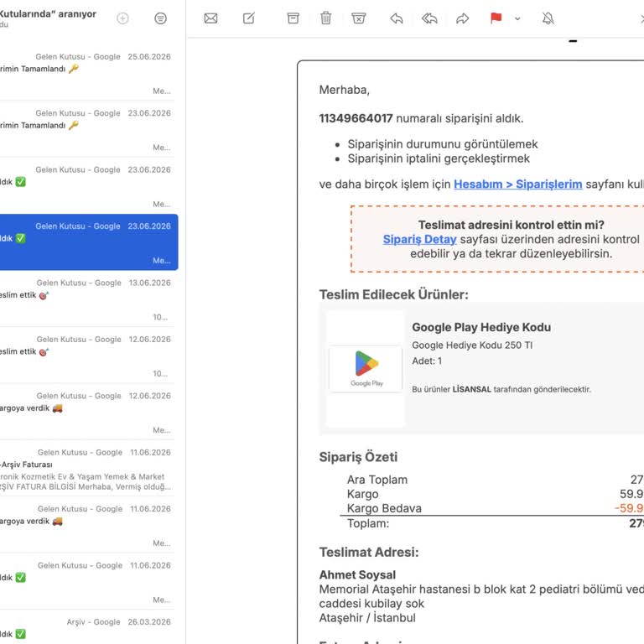This screenshot has width=644, height=644.
Task: Click the Get Mail envelope icon
Action: pyautogui.click(x=210, y=18)
